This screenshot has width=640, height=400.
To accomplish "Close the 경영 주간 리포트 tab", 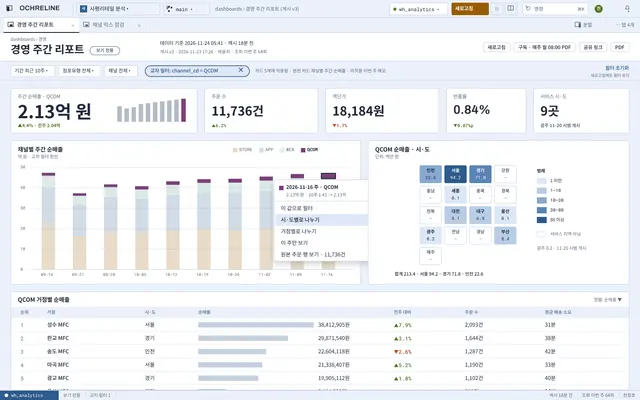I will (x=73, y=25).
